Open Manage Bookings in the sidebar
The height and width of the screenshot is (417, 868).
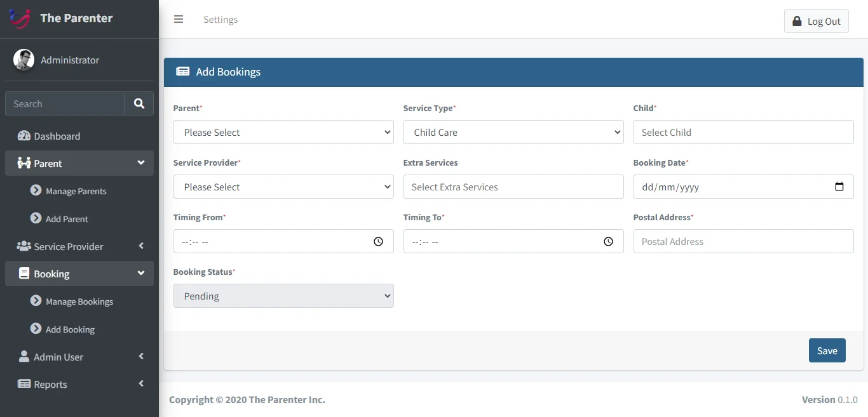click(79, 301)
